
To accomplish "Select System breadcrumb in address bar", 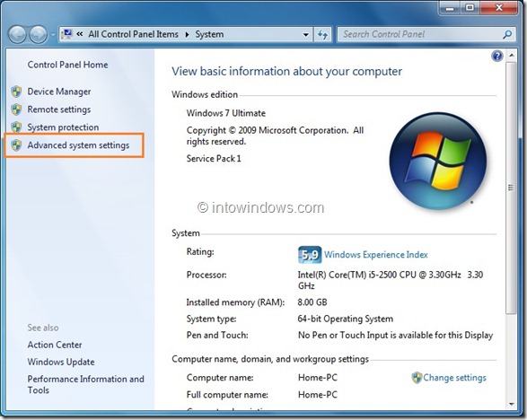I will click(209, 34).
